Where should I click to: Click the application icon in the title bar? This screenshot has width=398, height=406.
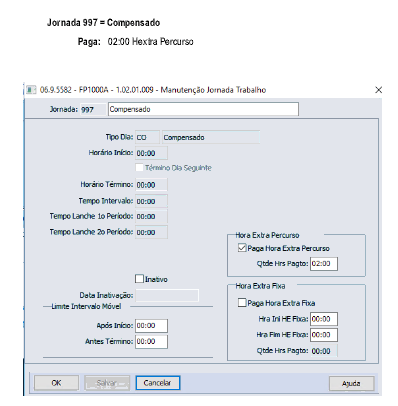click(x=31, y=90)
